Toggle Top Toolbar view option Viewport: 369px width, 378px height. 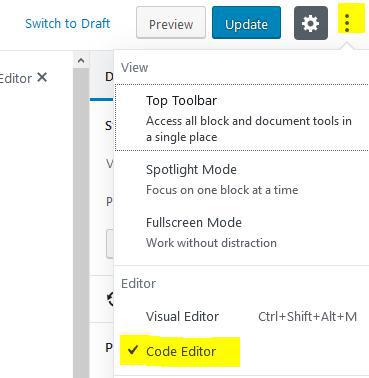point(242,118)
